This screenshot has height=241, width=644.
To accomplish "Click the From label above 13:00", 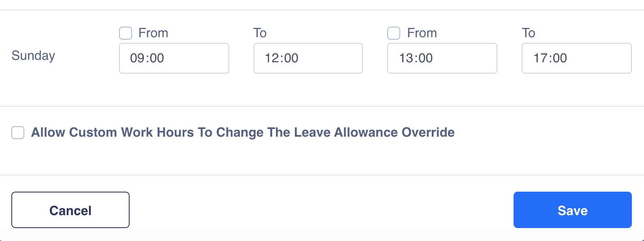I will click(x=422, y=33).
